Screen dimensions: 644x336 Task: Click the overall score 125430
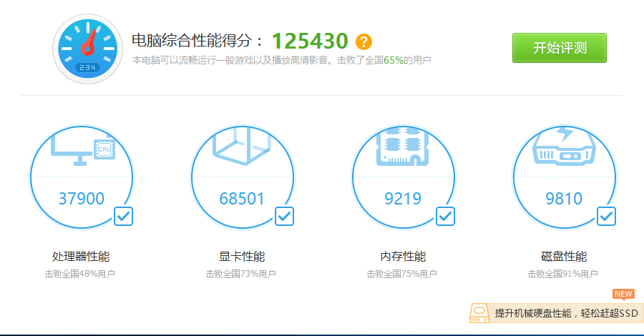point(310,41)
